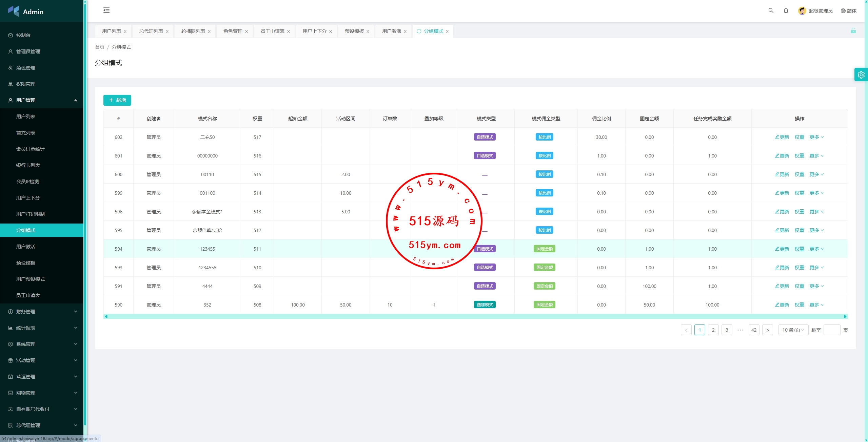The height and width of the screenshot is (442, 868).
Task: Click the teal settings gear on right edge
Action: [861, 75]
